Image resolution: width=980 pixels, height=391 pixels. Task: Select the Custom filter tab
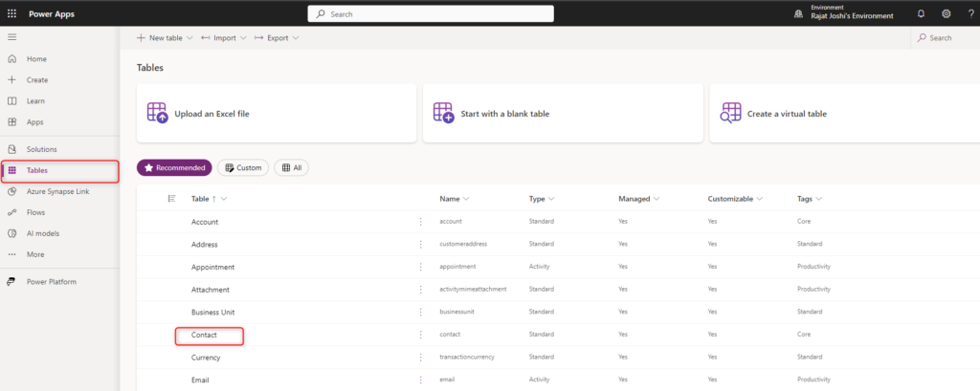pyautogui.click(x=243, y=167)
